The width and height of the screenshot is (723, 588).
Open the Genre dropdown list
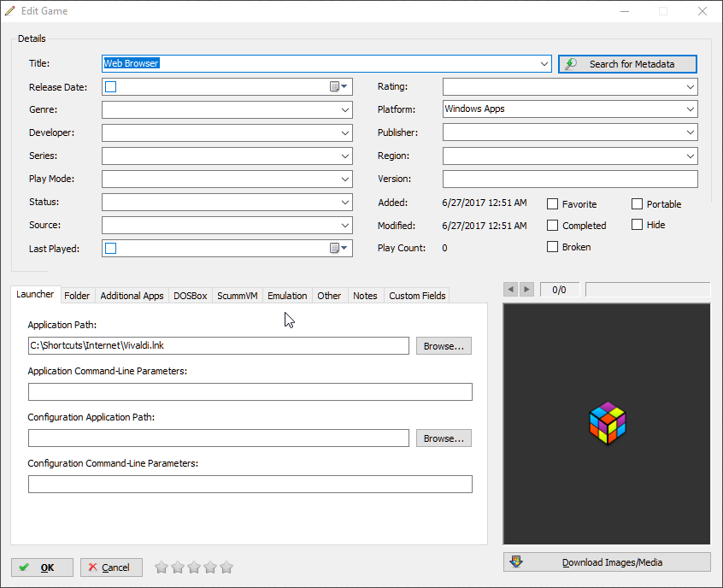[x=344, y=110]
